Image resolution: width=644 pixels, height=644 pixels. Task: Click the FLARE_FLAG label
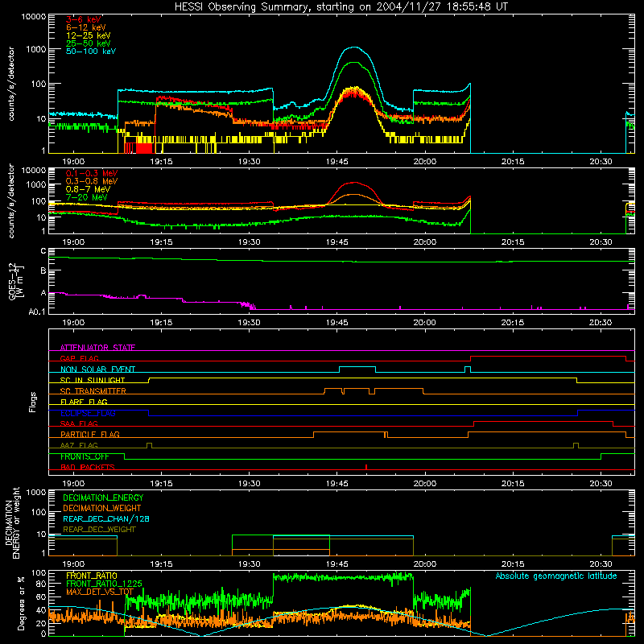coord(84,402)
